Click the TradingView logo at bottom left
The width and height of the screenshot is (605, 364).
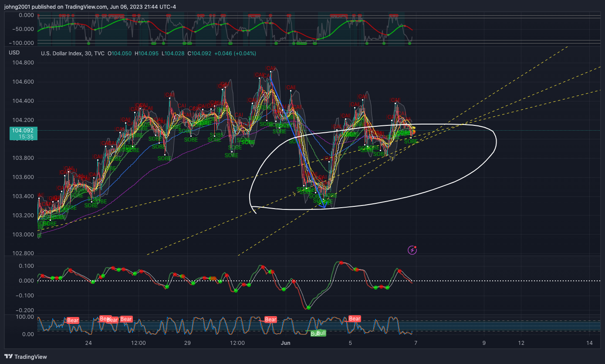(26, 357)
